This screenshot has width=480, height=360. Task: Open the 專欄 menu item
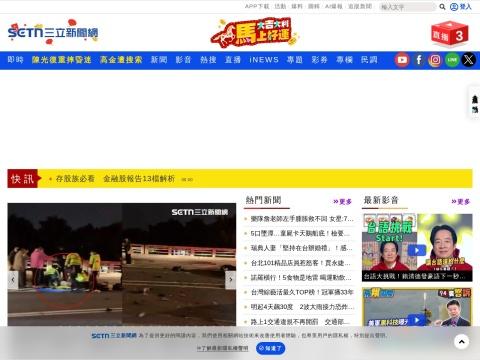tap(344, 60)
